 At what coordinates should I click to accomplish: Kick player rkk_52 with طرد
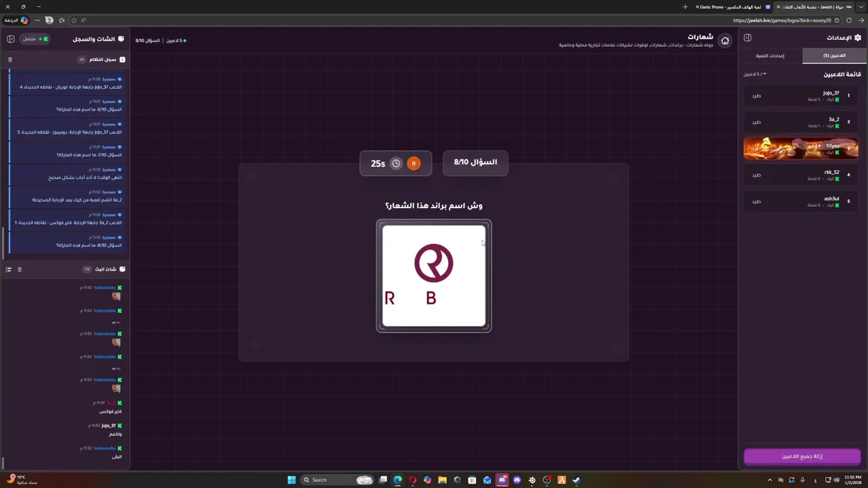click(x=756, y=175)
